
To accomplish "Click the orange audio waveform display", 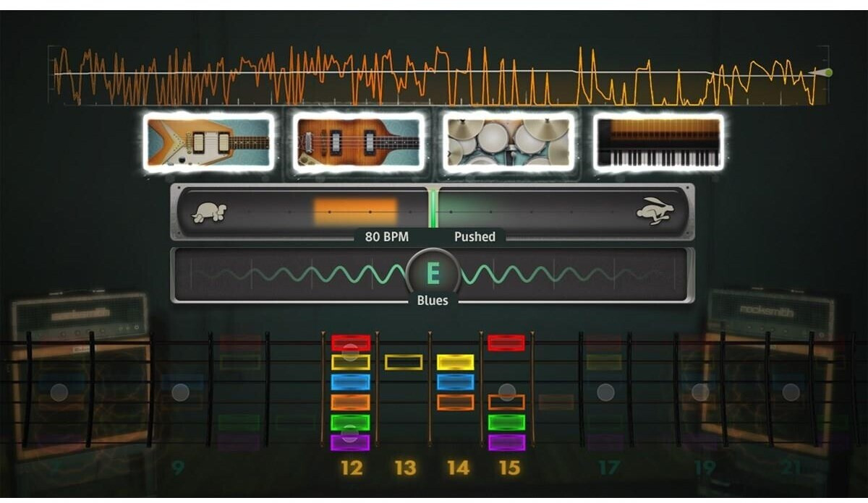I will coord(434,76).
